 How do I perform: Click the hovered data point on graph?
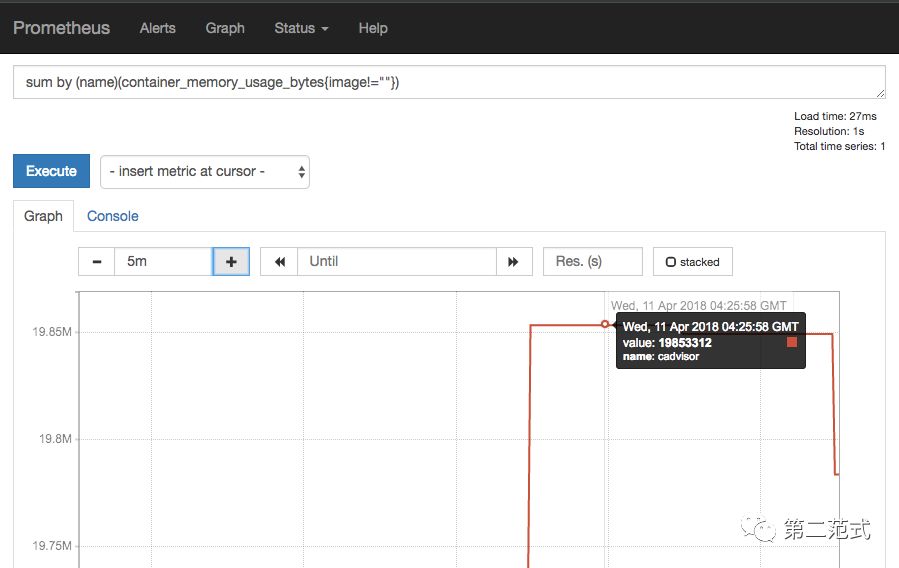[605, 324]
